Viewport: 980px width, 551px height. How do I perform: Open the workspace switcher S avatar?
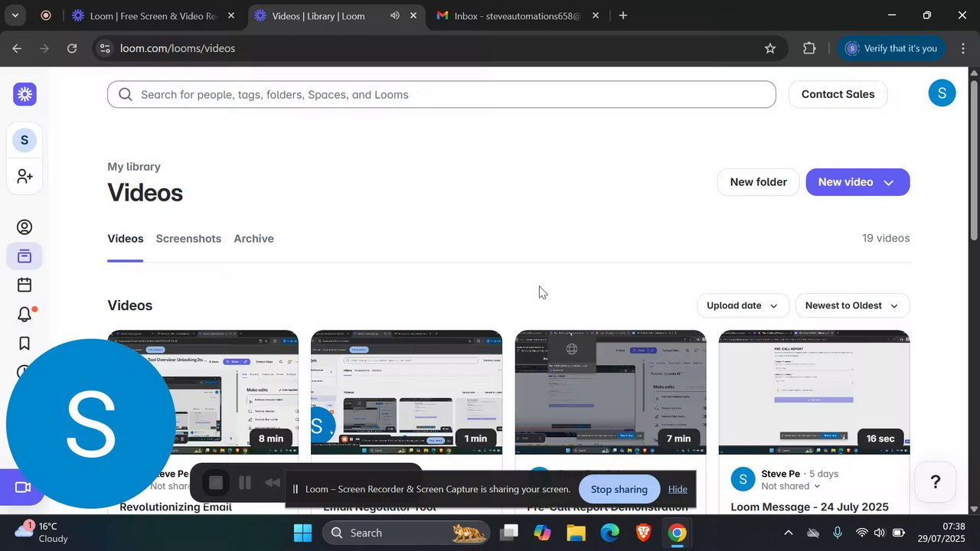(24, 140)
